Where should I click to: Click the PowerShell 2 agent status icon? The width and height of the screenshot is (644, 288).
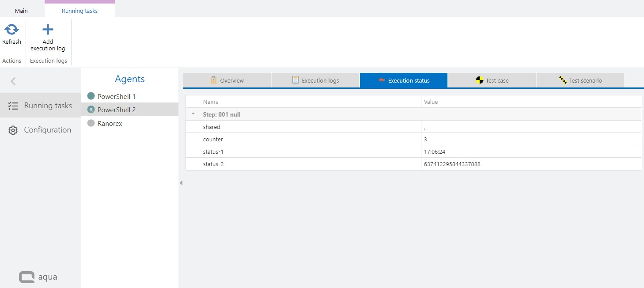pyautogui.click(x=91, y=110)
